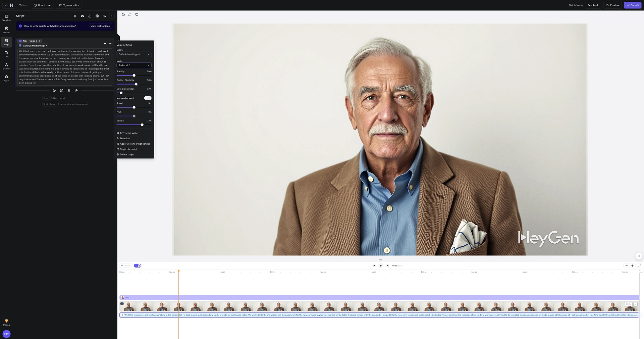
Task: Adjust the Speed slider
Action: pyautogui.click(x=134, y=107)
